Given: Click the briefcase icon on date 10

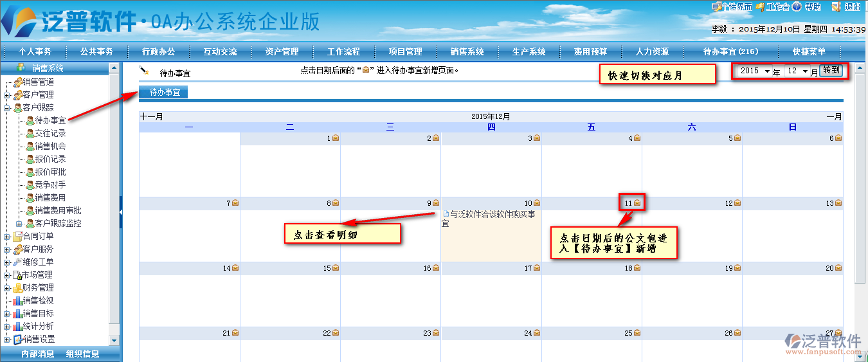Looking at the screenshot, I should [537, 203].
